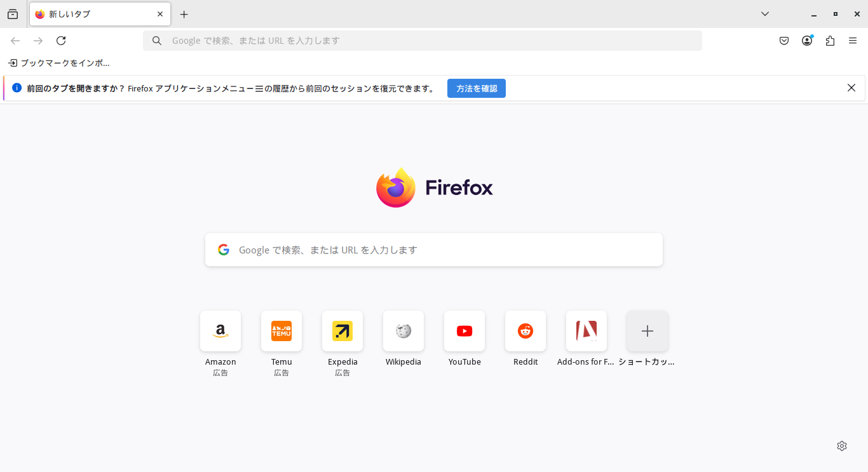The image size is (868, 472).
Task: Click the Wikipedia label text
Action: 403,362
